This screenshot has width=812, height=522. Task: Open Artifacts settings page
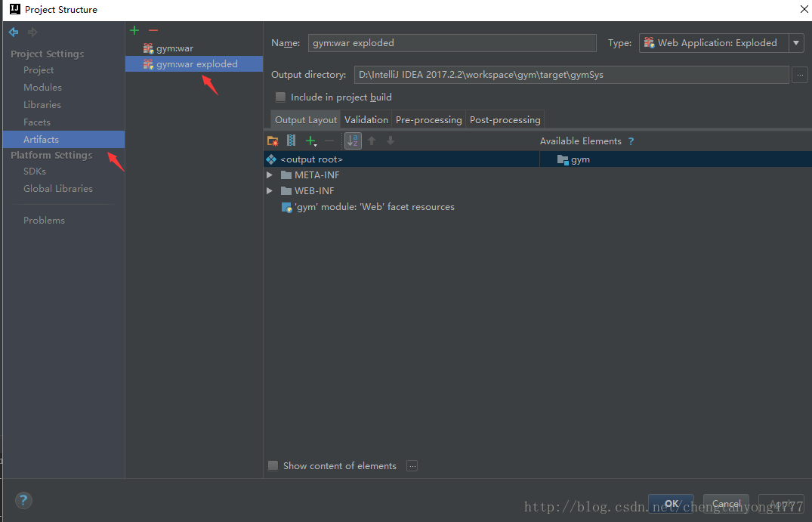coord(63,139)
